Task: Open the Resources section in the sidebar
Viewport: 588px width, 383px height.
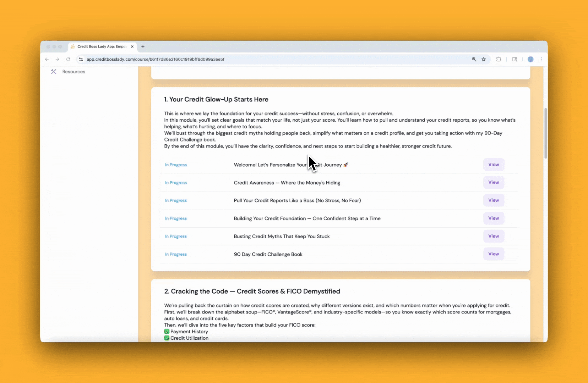Action: click(x=73, y=72)
